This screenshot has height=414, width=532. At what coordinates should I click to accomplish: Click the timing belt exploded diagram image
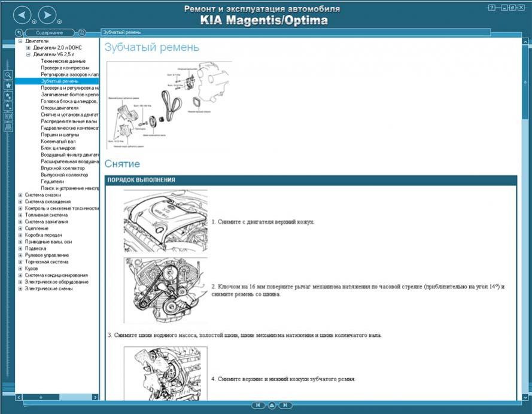click(169, 105)
